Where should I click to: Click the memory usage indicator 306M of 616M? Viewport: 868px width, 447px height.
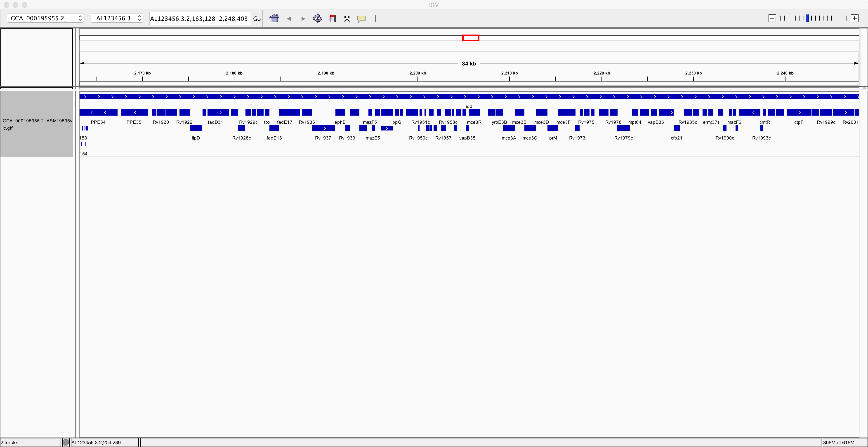tap(839, 443)
